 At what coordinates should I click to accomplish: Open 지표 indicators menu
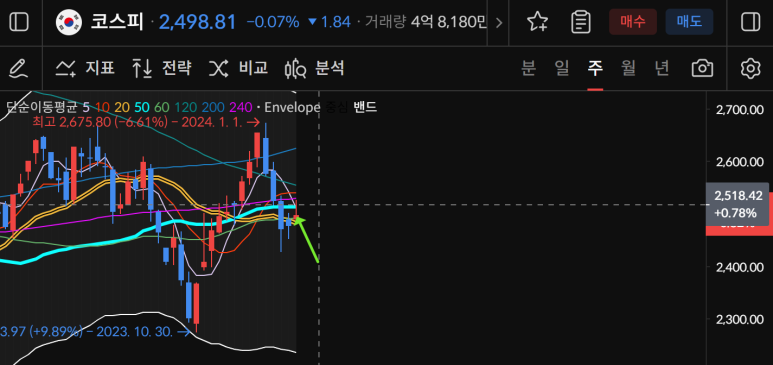coord(85,68)
